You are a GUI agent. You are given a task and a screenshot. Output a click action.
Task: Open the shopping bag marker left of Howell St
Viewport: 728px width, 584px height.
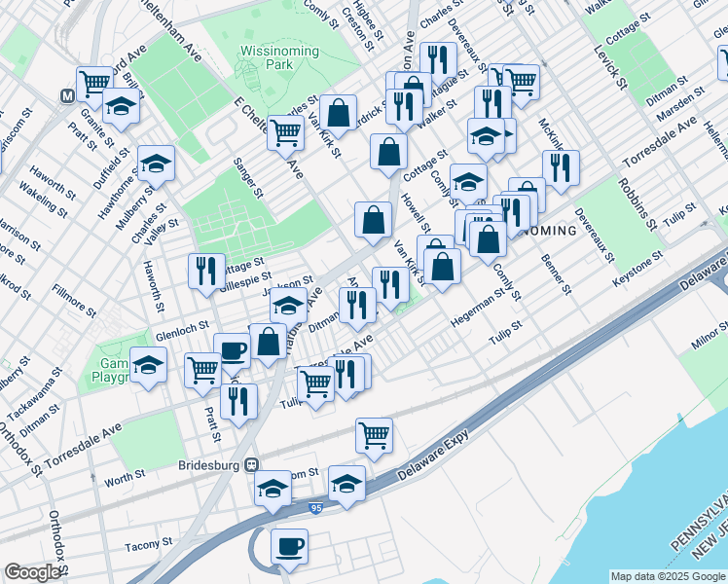click(374, 221)
